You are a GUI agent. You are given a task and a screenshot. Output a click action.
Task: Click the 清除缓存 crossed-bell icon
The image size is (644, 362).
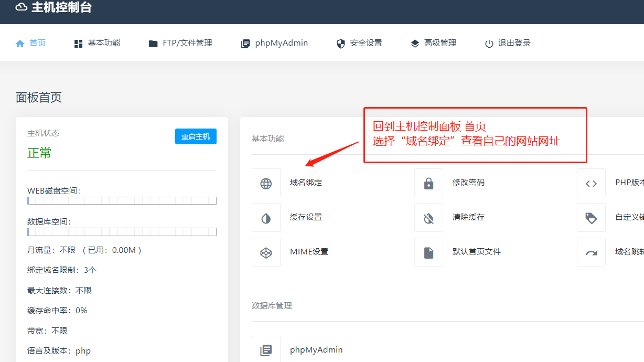tap(428, 217)
